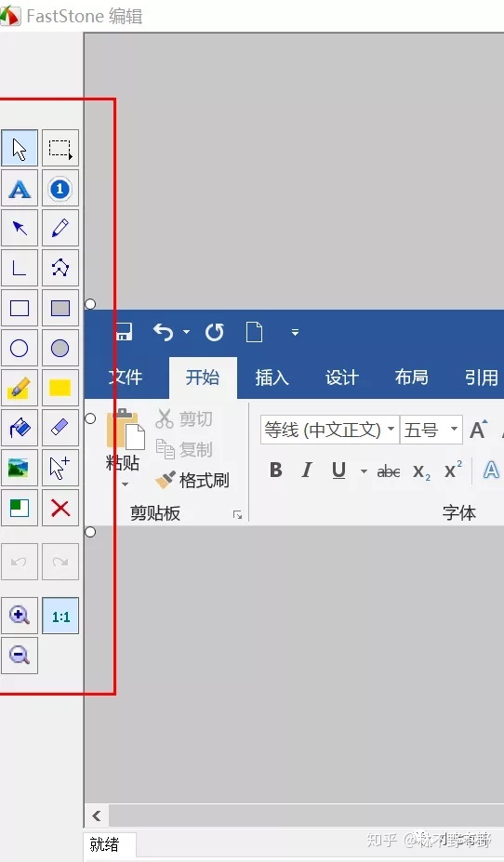
Task: Open the undo history dropdown arrow
Action: coord(186,331)
